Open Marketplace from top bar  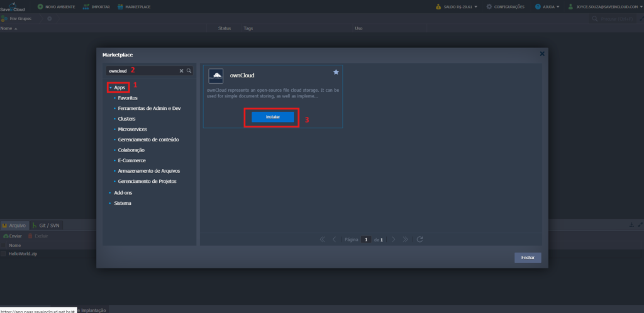pyautogui.click(x=134, y=6)
